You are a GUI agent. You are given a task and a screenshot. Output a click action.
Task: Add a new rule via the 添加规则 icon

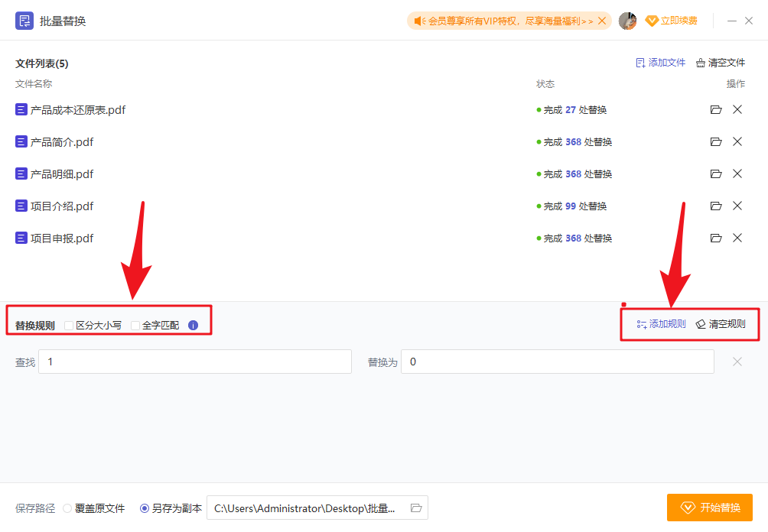point(640,324)
